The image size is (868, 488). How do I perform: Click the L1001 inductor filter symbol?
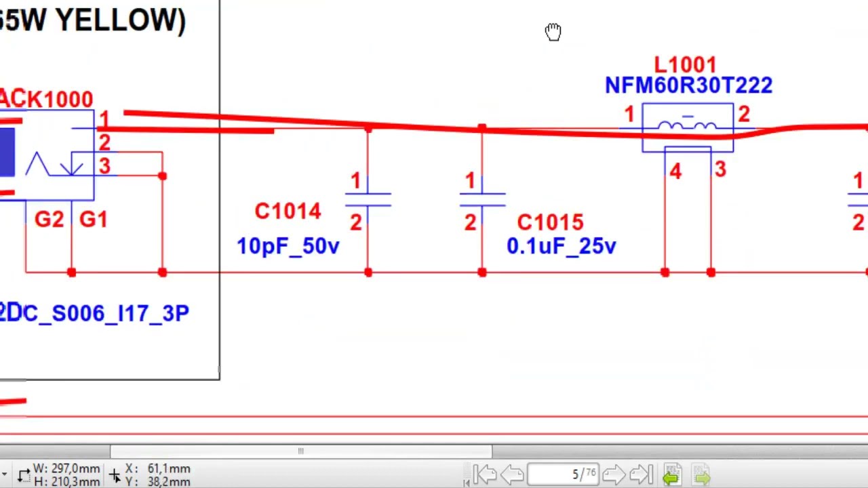coord(688,127)
